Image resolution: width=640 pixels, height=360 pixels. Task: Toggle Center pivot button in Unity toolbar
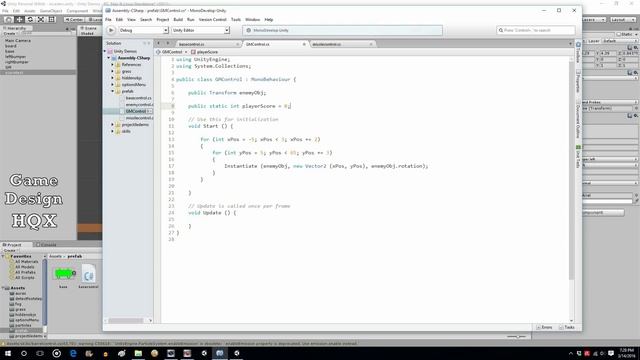point(74,19)
